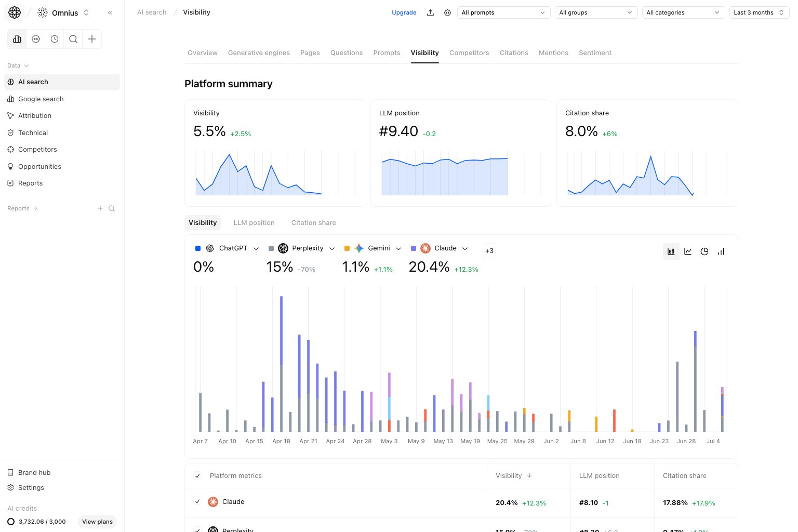The width and height of the screenshot is (798, 532).
Task: Toggle the Platform metrics select-all checkbox
Action: click(x=197, y=476)
